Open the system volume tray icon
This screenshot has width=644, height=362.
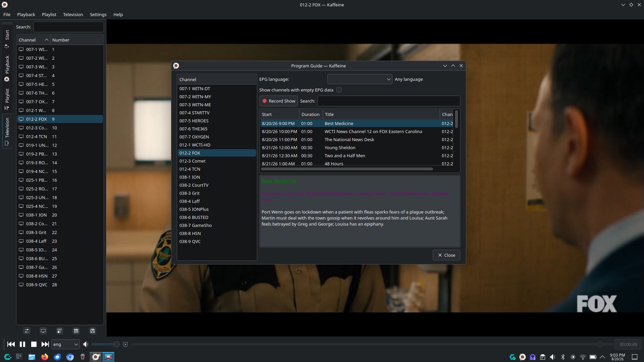[x=553, y=357]
